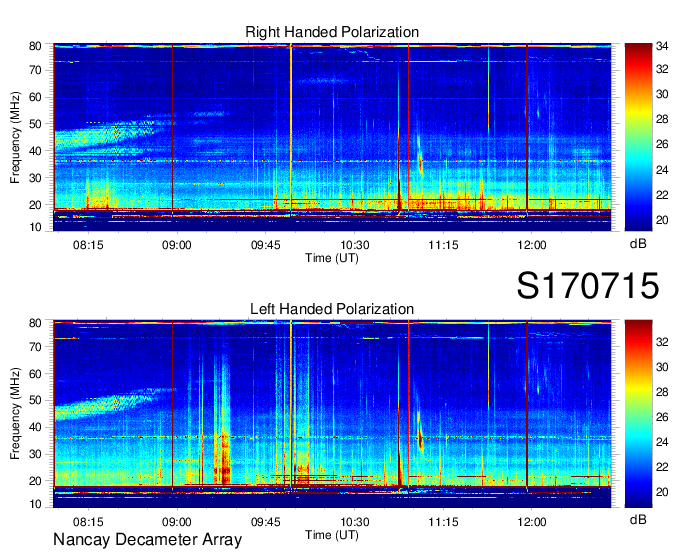Click the 'dB' label under bottom color bar

638,519
